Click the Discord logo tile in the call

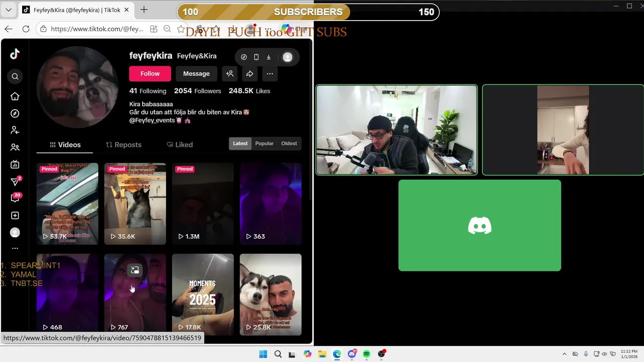click(479, 225)
